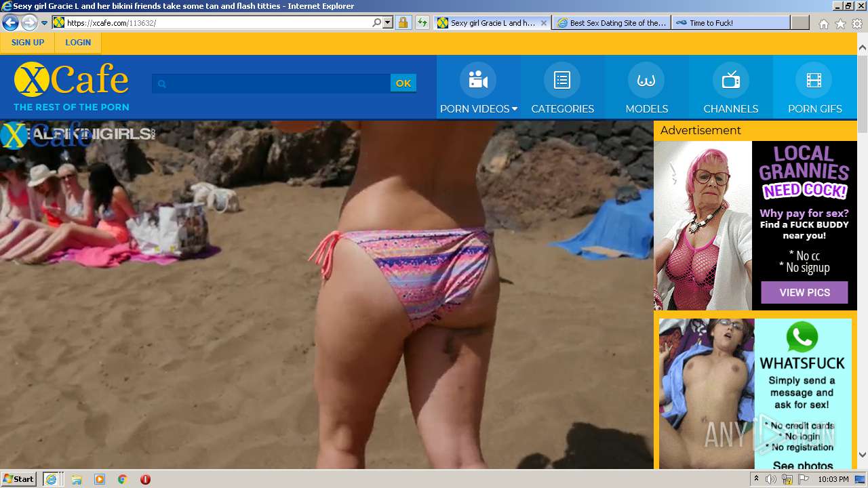Image resolution: width=868 pixels, height=488 pixels.
Task: Click the Action Center flag icon
Action: click(x=803, y=479)
